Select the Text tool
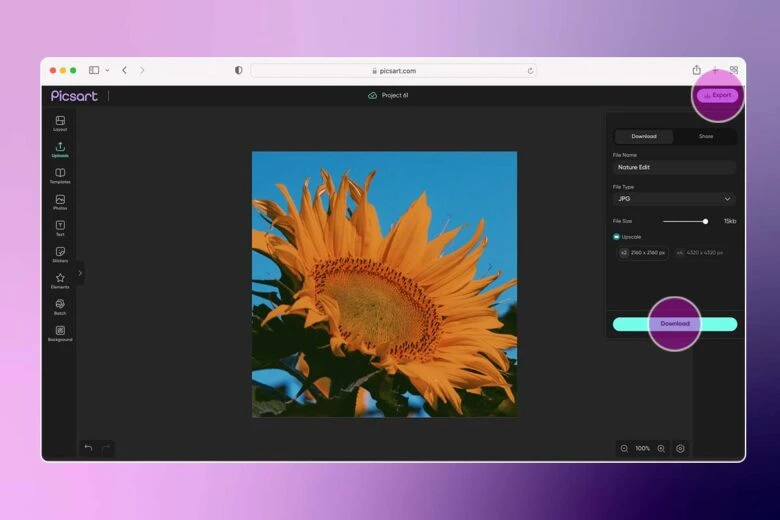Viewport: 780px width, 520px height. (60, 227)
